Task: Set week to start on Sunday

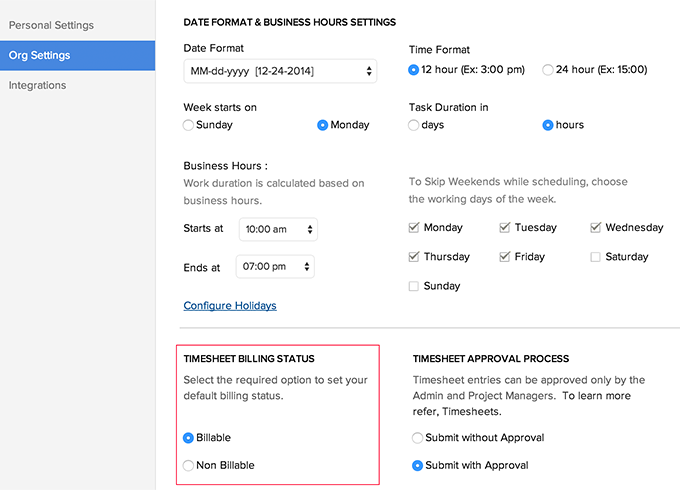Action: [188, 125]
